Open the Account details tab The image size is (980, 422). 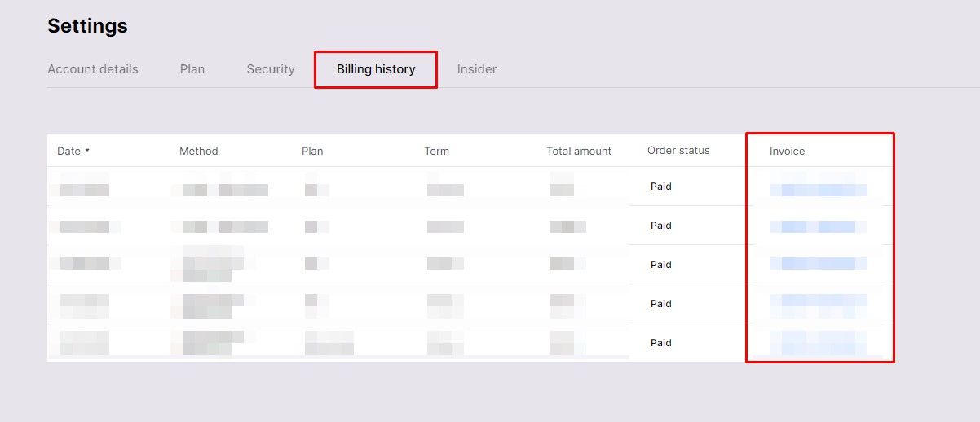(x=93, y=69)
